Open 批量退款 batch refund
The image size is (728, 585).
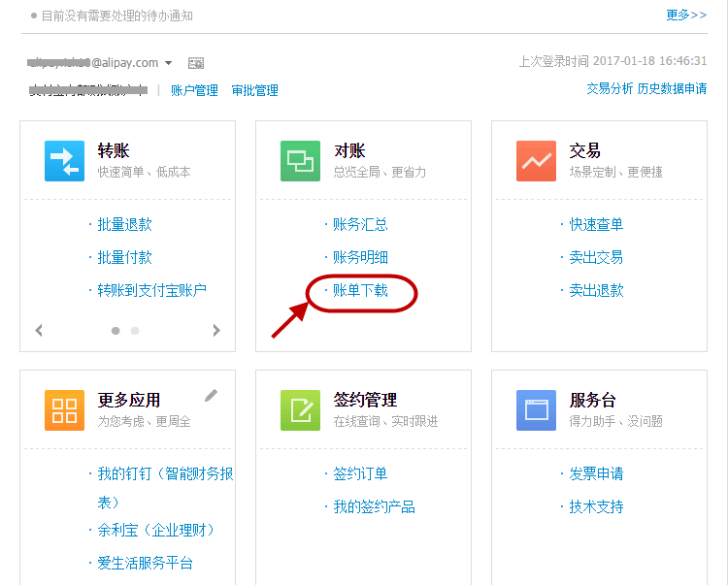point(124,224)
